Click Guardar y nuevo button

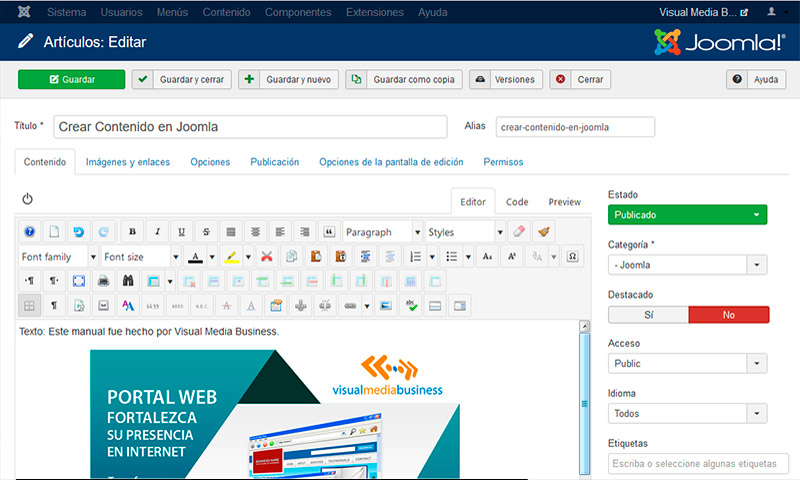tap(288, 79)
